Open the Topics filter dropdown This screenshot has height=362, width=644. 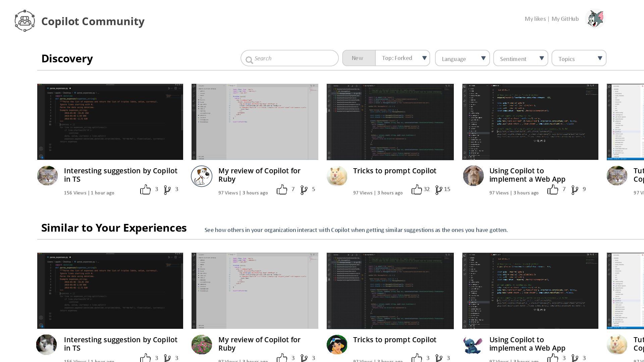(579, 59)
